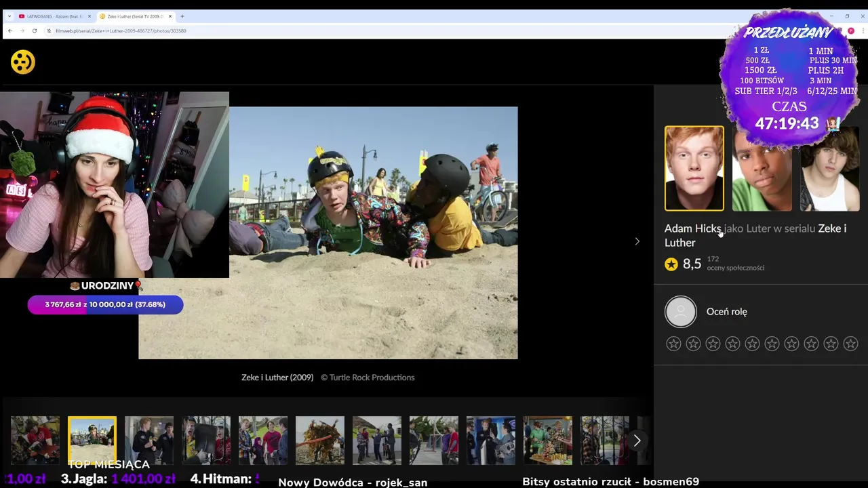
Task: Go back in browser history
Action: (x=10, y=30)
